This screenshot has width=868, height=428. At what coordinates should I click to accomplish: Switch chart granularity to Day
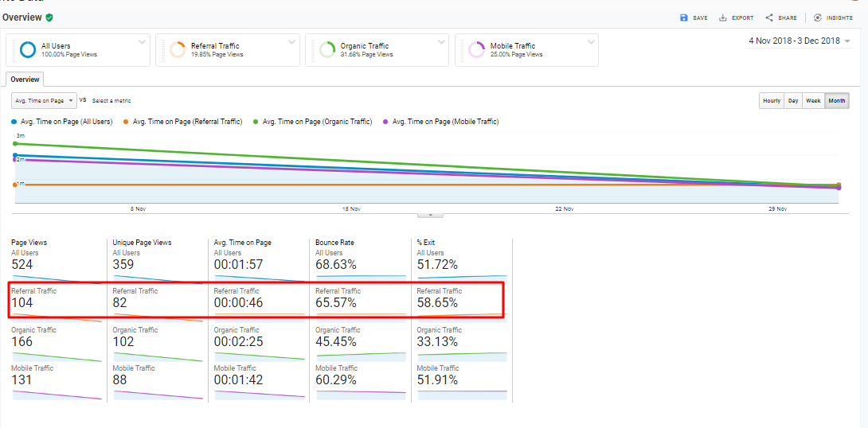point(793,101)
